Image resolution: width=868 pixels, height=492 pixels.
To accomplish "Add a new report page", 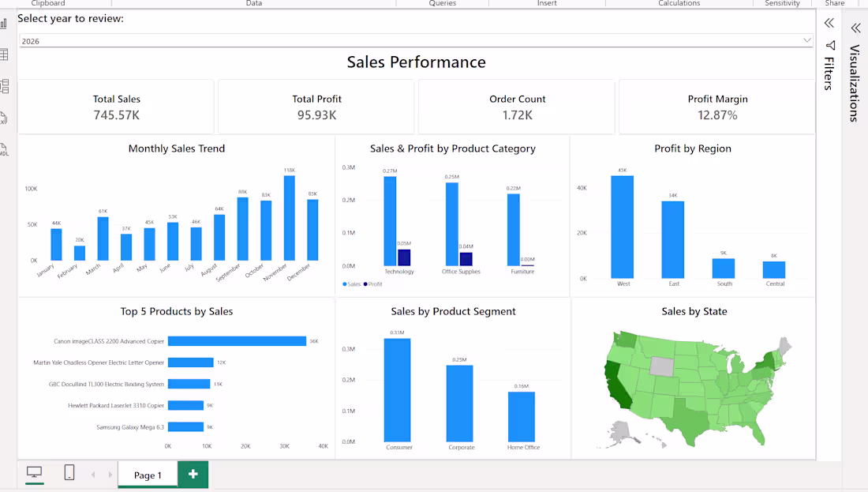I will click(x=193, y=475).
